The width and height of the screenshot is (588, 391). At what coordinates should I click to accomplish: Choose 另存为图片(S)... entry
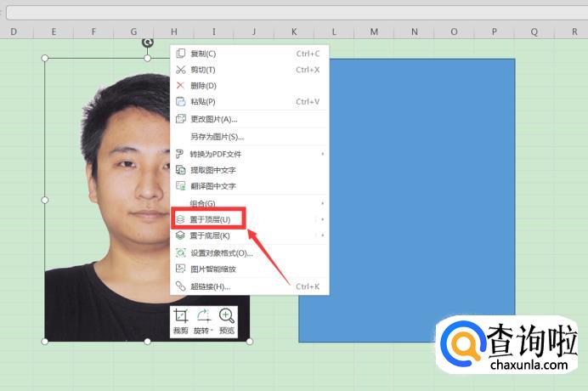pyautogui.click(x=249, y=137)
